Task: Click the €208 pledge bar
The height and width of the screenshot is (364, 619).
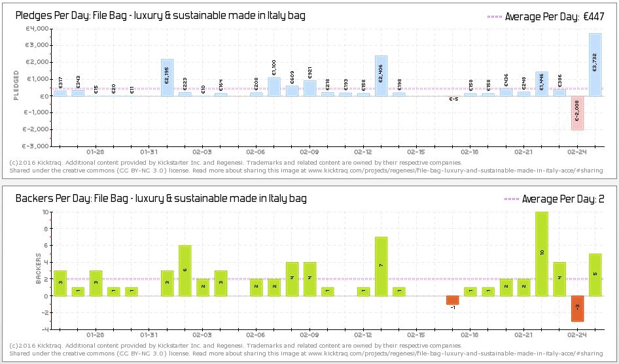Action: click(256, 94)
